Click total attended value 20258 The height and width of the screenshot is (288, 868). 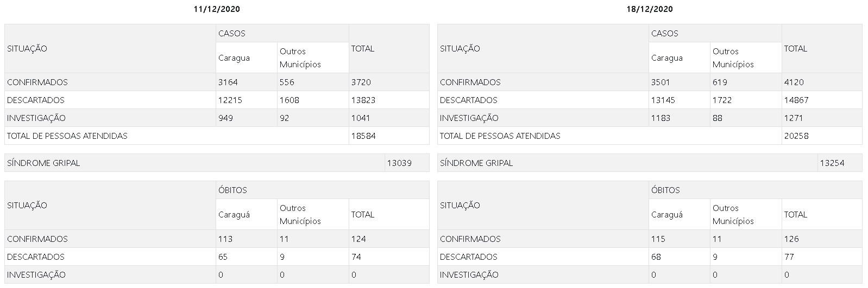tap(796, 136)
